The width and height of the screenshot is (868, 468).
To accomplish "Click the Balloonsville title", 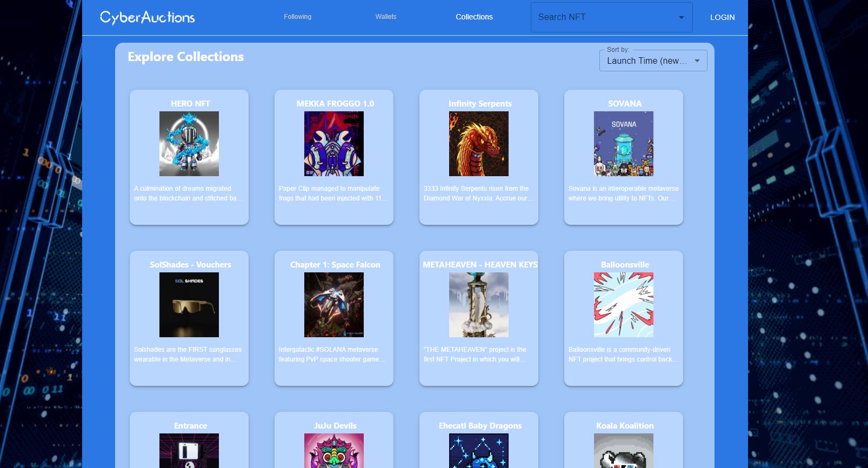I will point(625,264).
